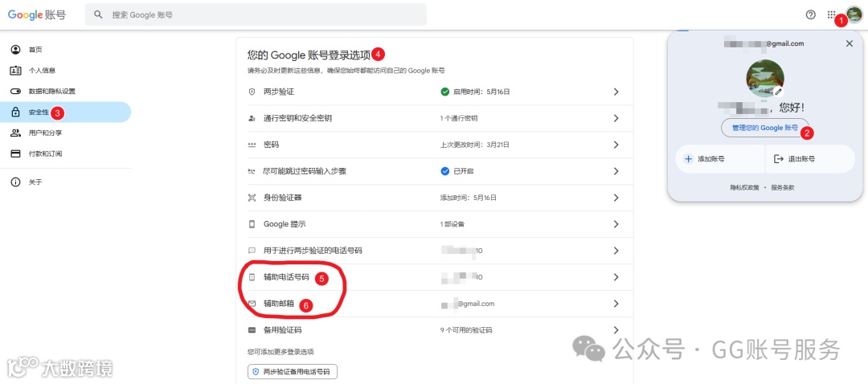Expand the 密码 row chevron

pos(616,145)
